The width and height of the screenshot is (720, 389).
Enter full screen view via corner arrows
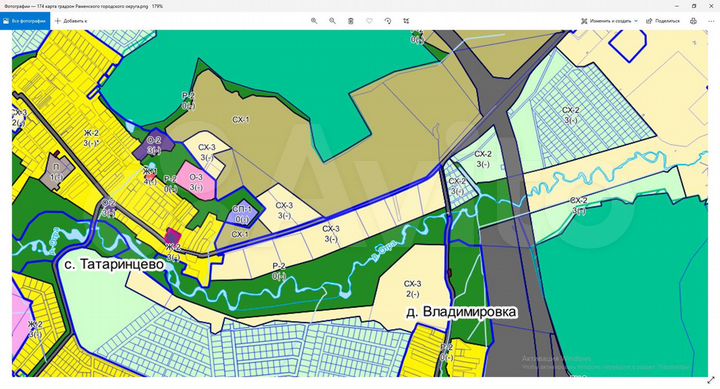[712, 381]
